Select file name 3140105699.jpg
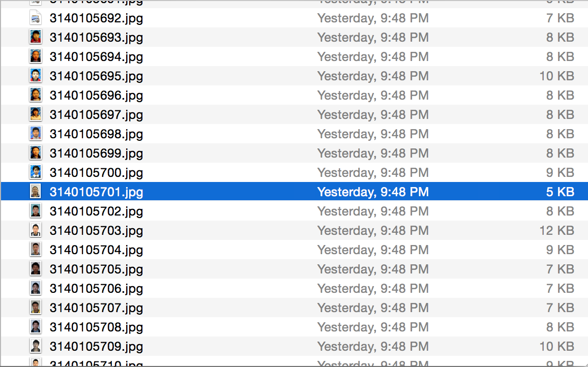This screenshot has height=367, width=588. click(96, 154)
